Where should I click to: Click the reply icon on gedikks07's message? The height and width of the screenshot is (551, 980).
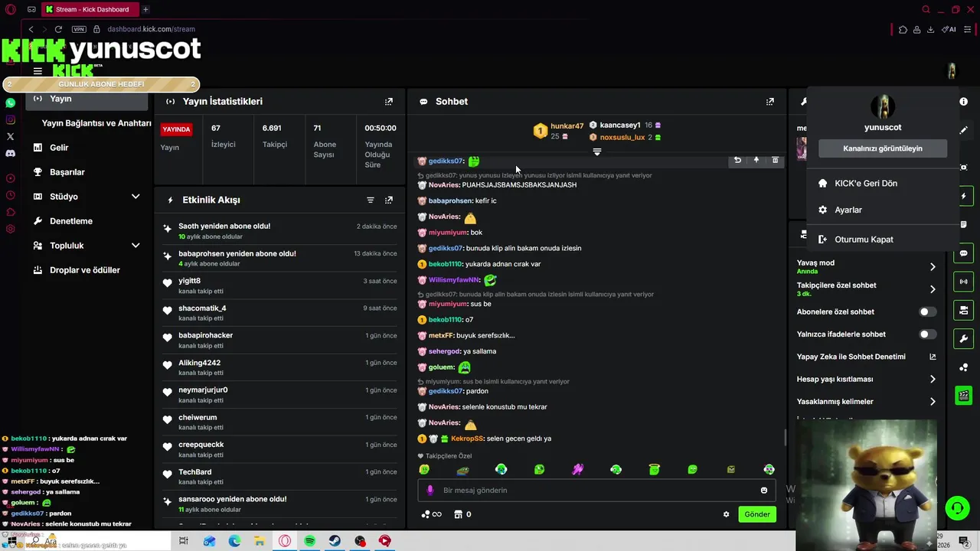tap(737, 160)
